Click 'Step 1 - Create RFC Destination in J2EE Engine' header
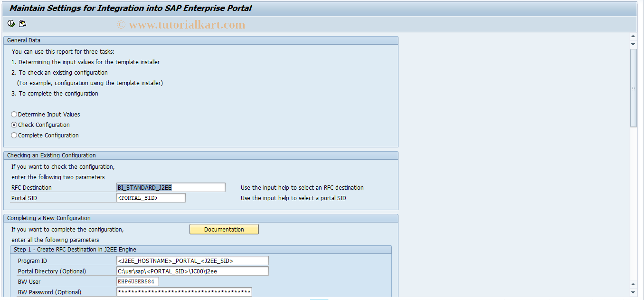Image resolution: width=644 pixels, height=300 pixels. click(201, 250)
